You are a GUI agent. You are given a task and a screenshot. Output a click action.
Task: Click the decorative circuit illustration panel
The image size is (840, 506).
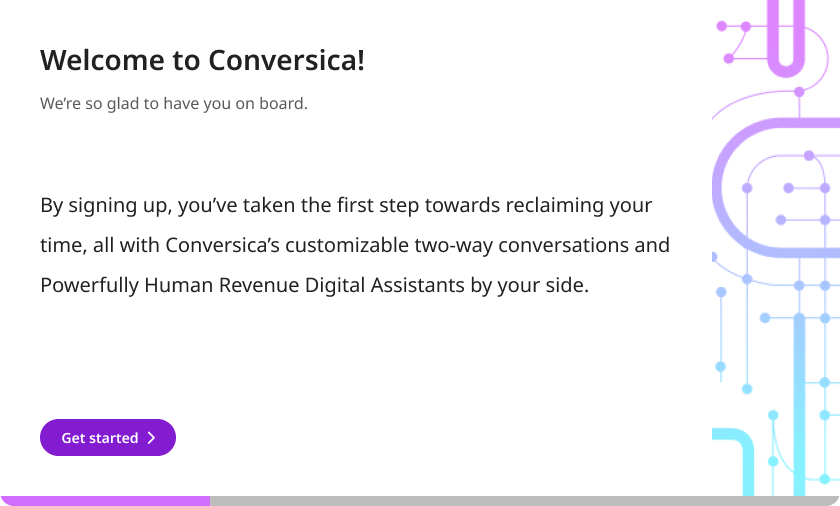(776, 248)
